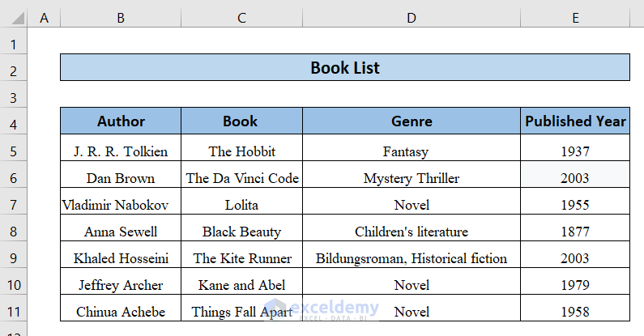The height and width of the screenshot is (336, 644).
Task: Select the J. R. R. Tolkien cell
Action: (x=121, y=151)
